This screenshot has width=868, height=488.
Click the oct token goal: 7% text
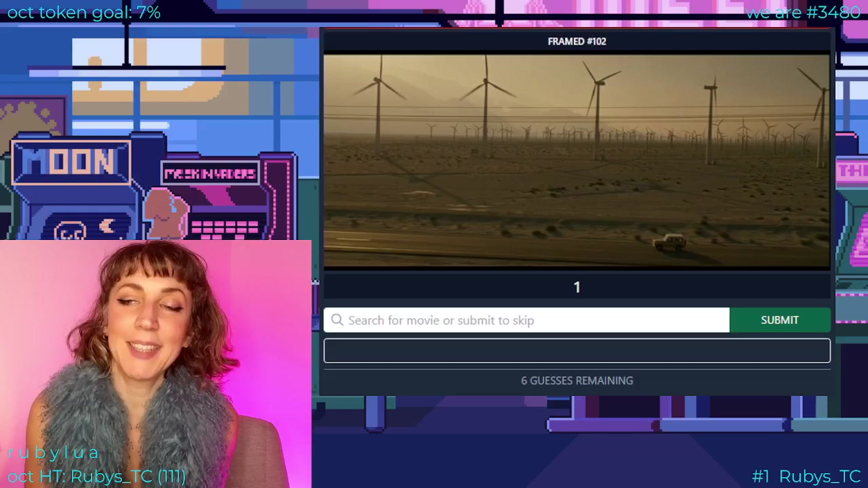(84, 12)
